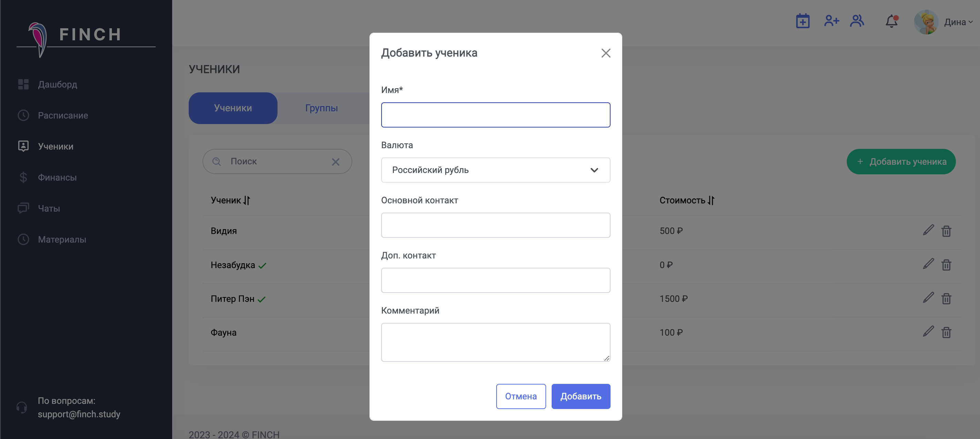Open notifications bell icon
Viewport: 980px width, 439px height.
coord(892,21)
